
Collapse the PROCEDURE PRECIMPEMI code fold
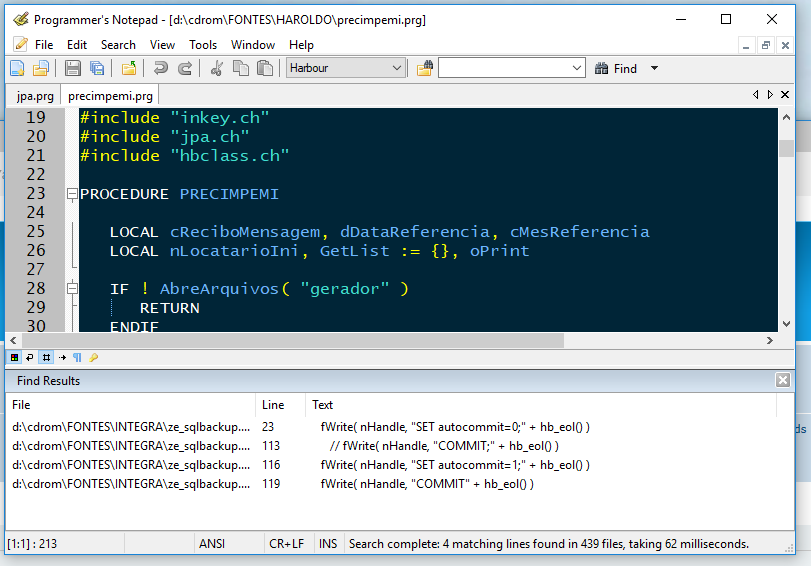click(x=71, y=194)
